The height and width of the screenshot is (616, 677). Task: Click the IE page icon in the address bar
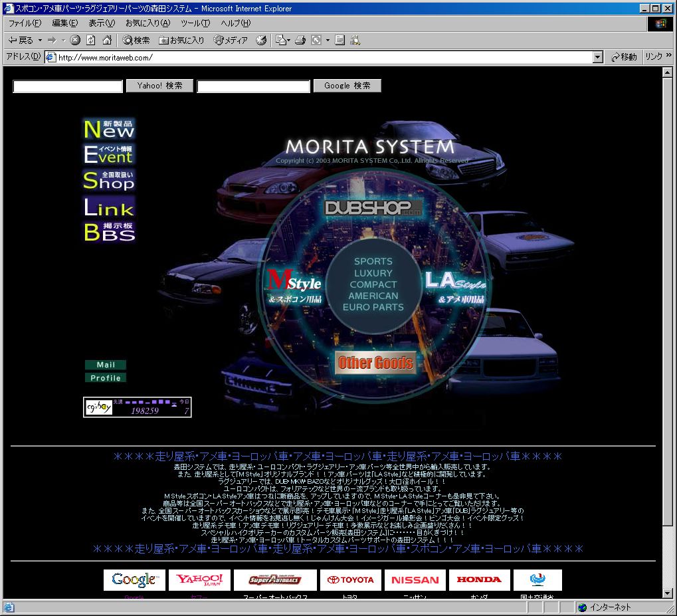51,57
